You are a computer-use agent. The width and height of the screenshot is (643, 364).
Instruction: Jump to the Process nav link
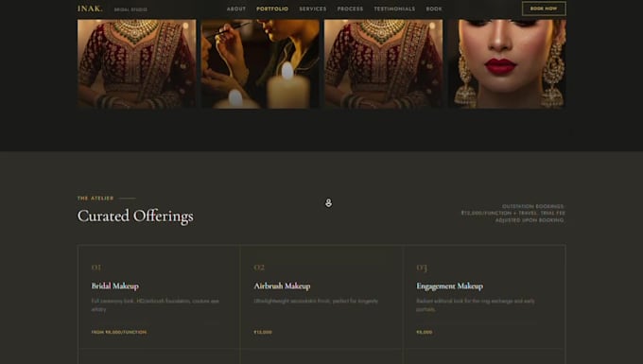(x=350, y=9)
